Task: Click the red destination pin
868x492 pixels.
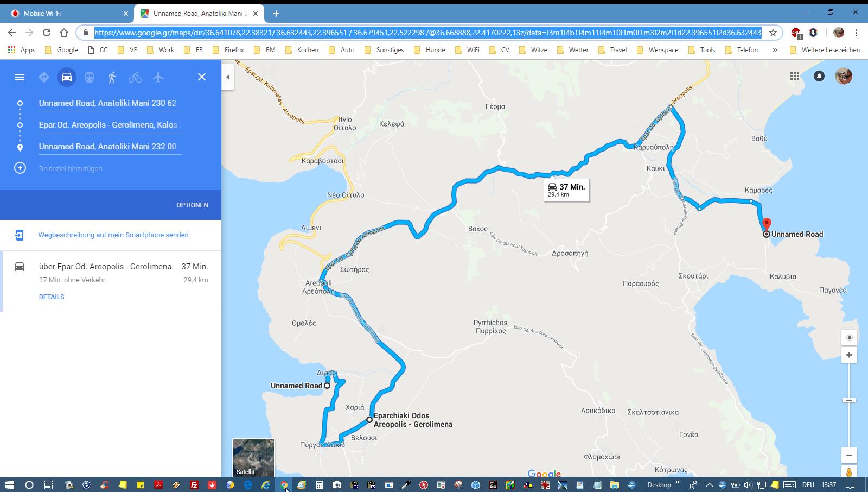Action: click(767, 224)
